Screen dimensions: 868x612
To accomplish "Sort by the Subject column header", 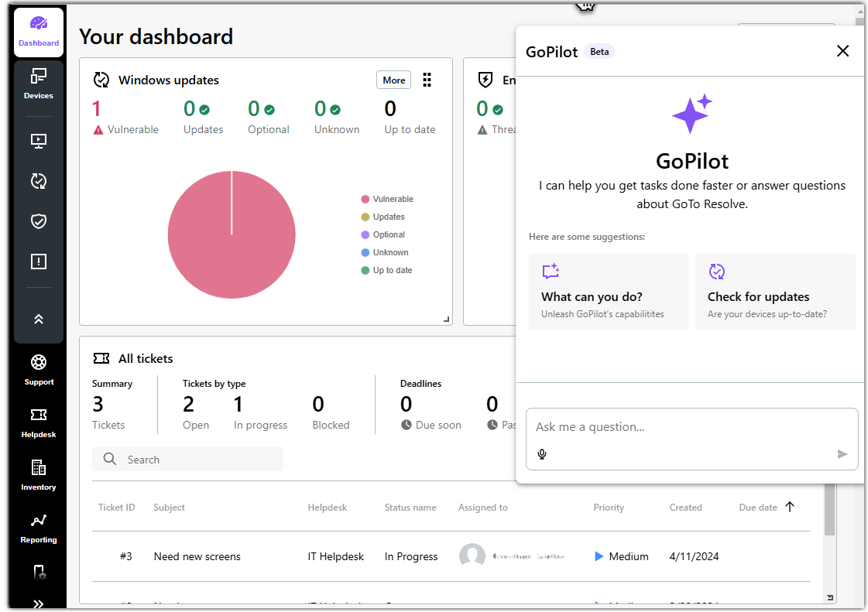I will [x=170, y=508].
